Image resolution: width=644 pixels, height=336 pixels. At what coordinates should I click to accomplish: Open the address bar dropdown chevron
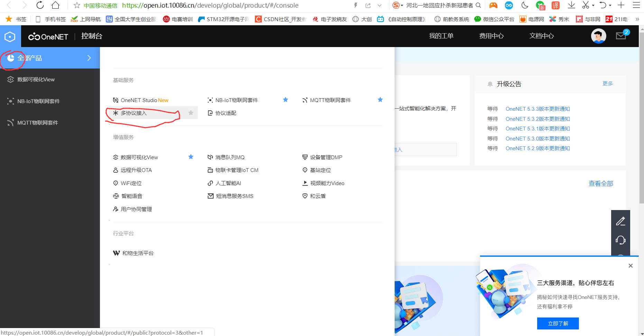click(x=380, y=6)
